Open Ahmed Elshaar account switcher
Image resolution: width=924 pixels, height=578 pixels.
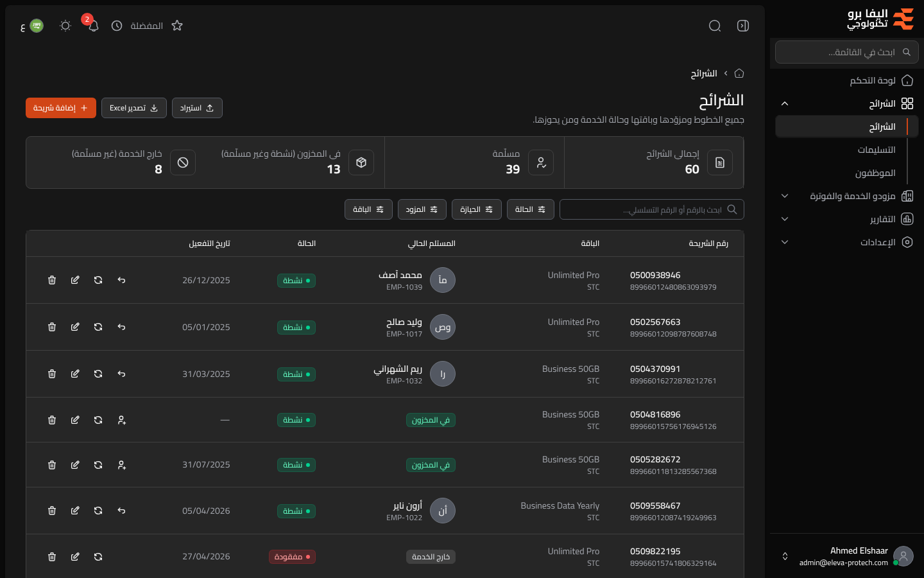pyautogui.click(x=847, y=556)
